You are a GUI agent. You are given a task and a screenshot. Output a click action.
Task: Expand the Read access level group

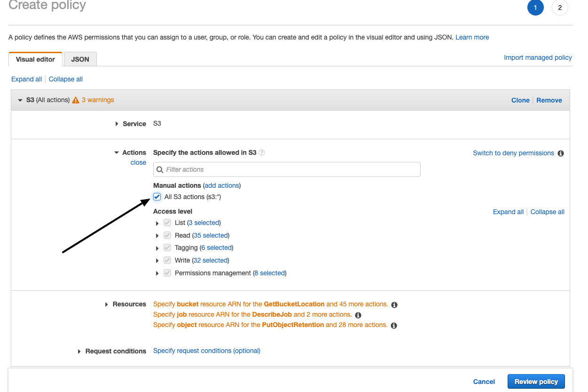157,236
